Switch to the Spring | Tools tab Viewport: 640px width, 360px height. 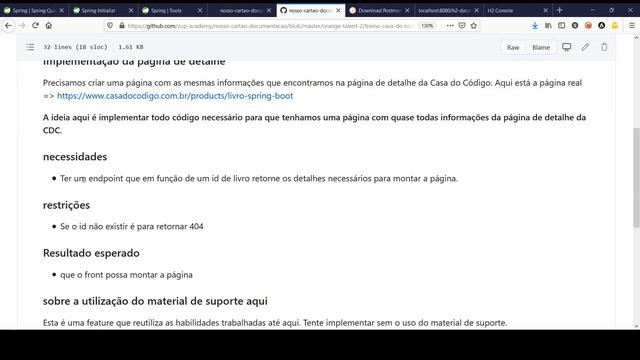coord(172,10)
